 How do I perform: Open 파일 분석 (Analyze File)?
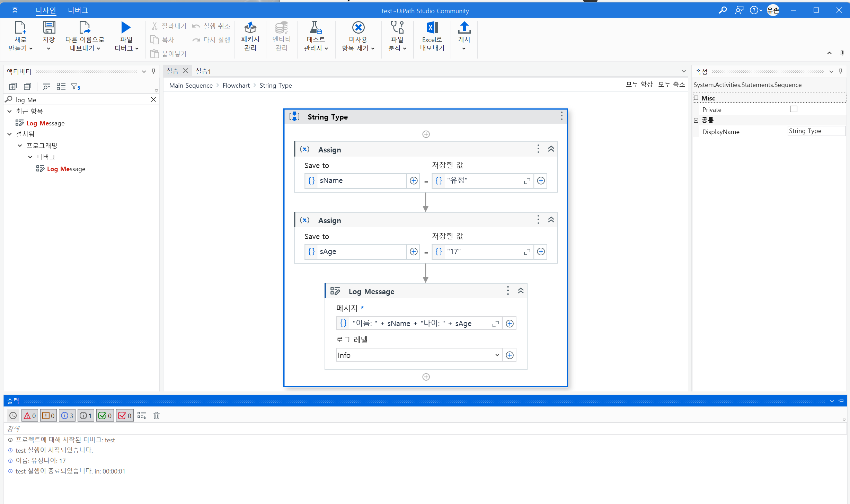397,36
